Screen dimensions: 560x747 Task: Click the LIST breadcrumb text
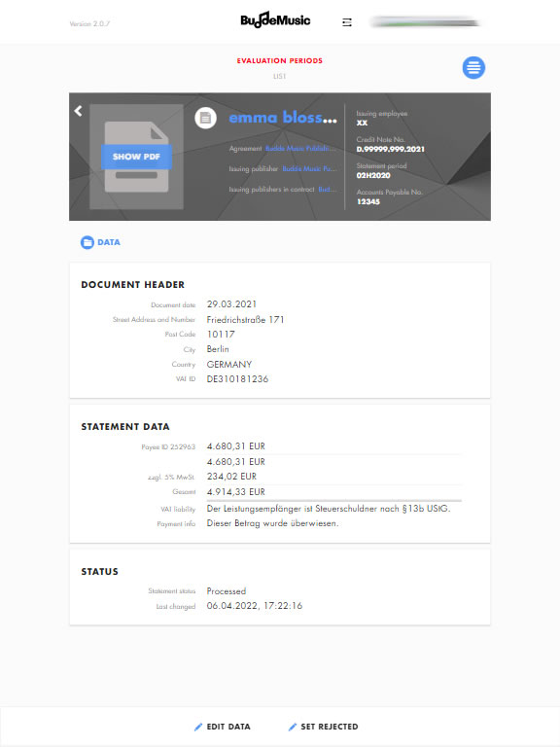[x=280, y=76]
